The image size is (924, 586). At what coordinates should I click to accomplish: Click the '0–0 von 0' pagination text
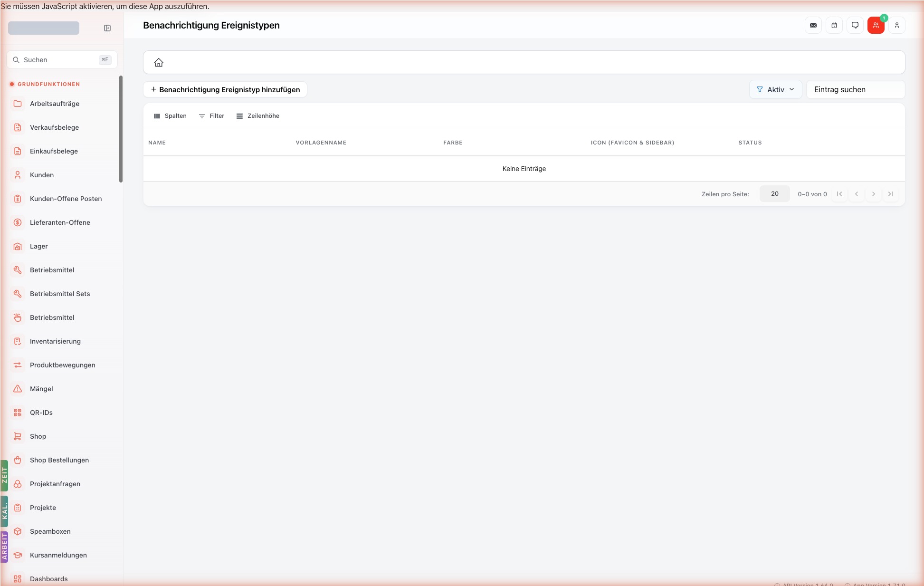tap(812, 194)
